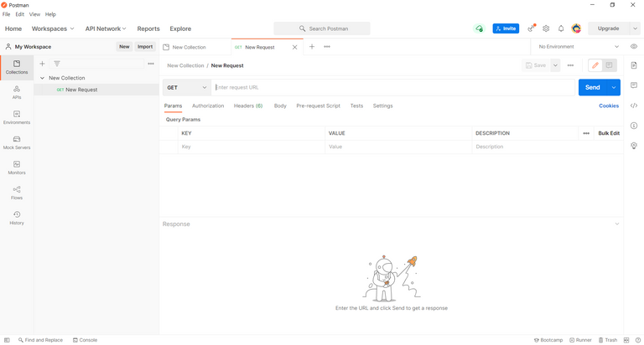
Task: Close the New Request tab
Action: tap(294, 47)
